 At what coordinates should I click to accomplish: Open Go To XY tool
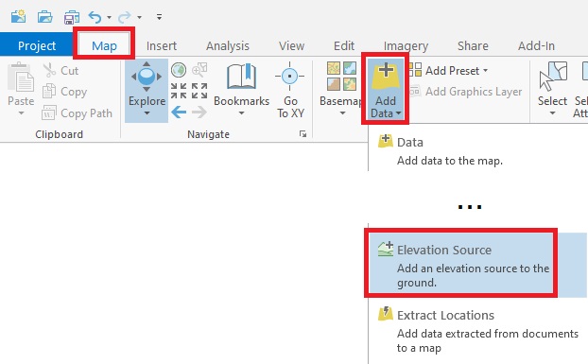click(290, 90)
